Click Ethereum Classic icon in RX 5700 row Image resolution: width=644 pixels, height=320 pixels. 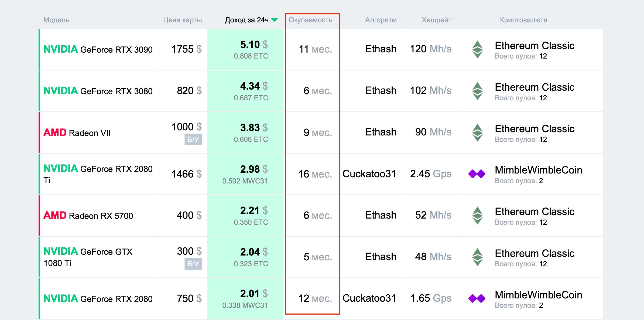[x=477, y=215]
